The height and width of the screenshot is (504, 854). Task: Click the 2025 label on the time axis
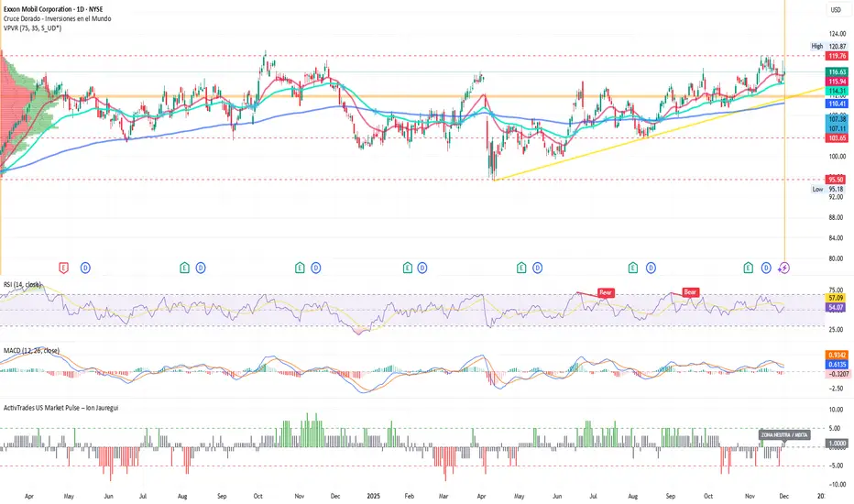[x=374, y=497]
